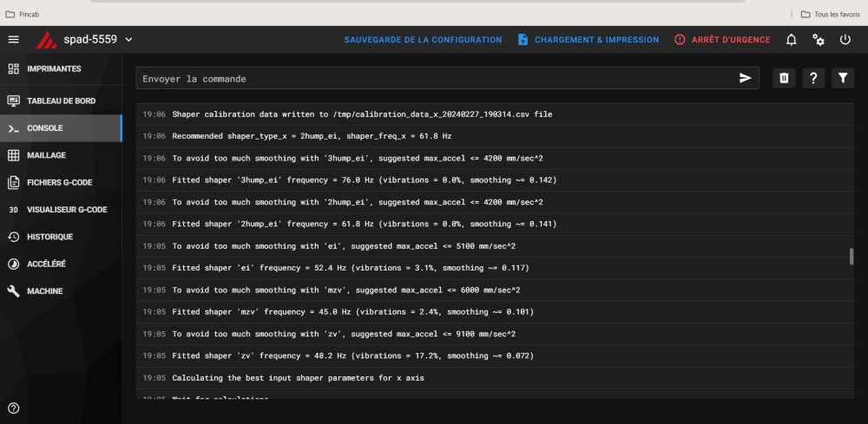The height and width of the screenshot is (424, 868).
Task: Click the red Fluidd logo icon
Action: click(x=47, y=40)
